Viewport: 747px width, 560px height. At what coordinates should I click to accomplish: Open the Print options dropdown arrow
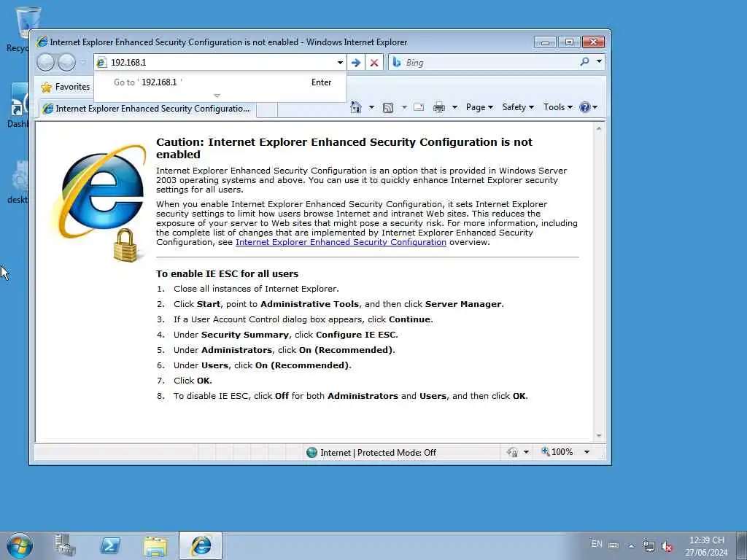(x=454, y=107)
